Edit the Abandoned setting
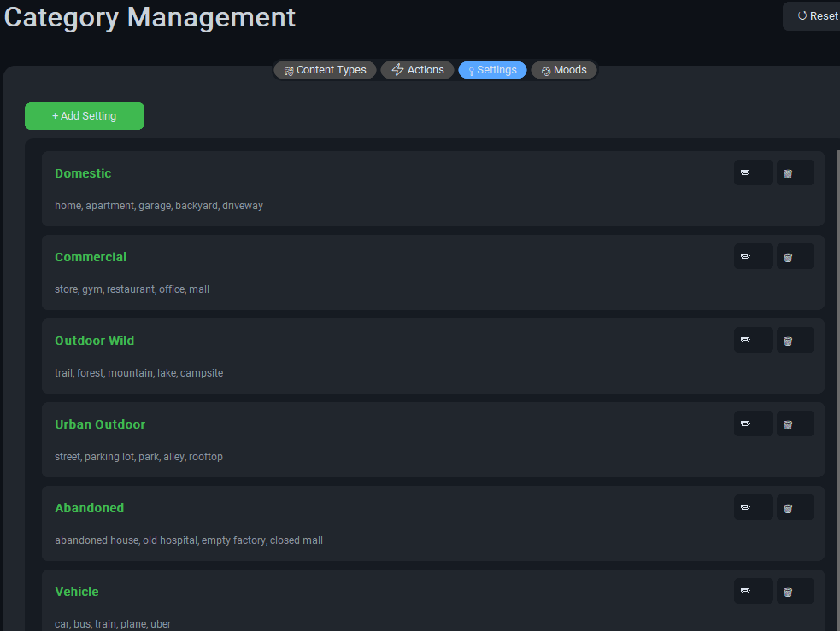Image resolution: width=840 pixels, height=631 pixels. [x=753, y=507]
